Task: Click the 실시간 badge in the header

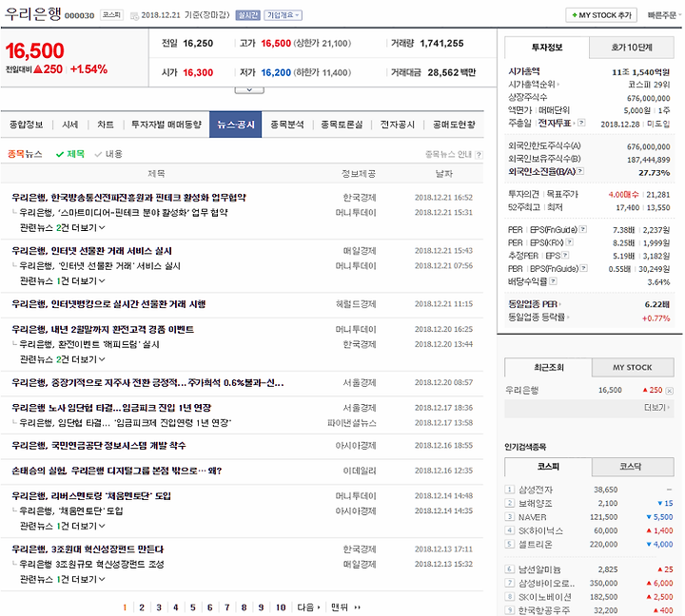Action: [x=247, y=15]
